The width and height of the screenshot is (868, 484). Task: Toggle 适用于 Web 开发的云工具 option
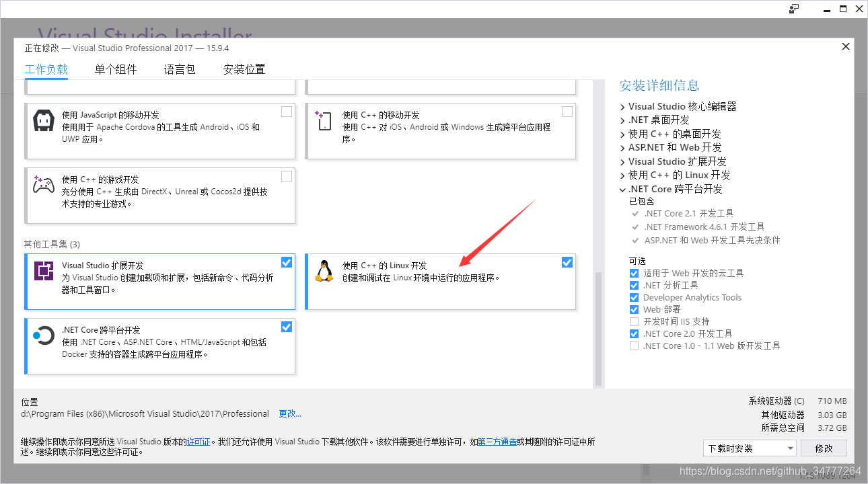click(x=634, y=273)
